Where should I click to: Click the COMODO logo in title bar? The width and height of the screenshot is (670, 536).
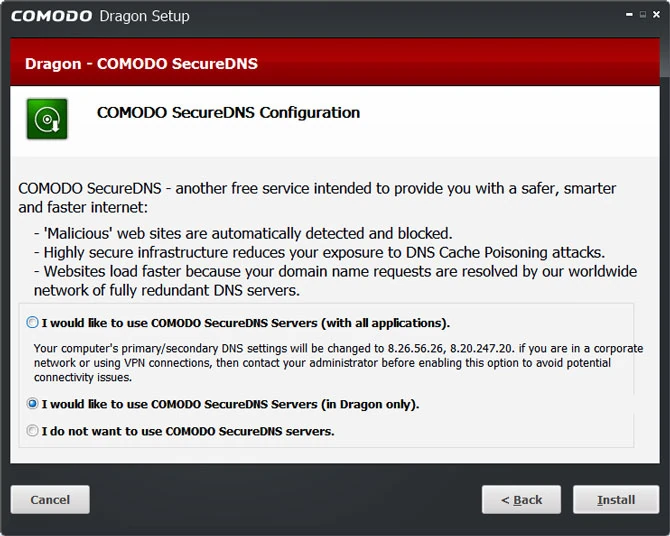(52, 16)
